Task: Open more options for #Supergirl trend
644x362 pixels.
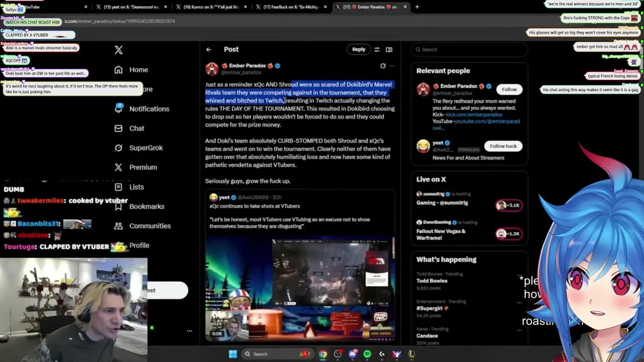Action: pyautogui.click(x=519, y=303)
